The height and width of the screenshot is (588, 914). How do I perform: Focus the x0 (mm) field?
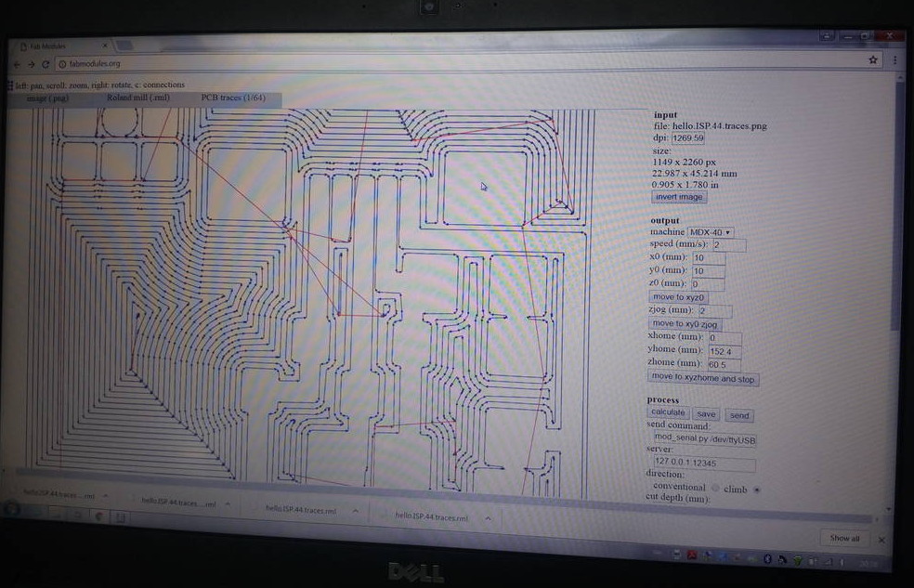(x=708, y=258)
